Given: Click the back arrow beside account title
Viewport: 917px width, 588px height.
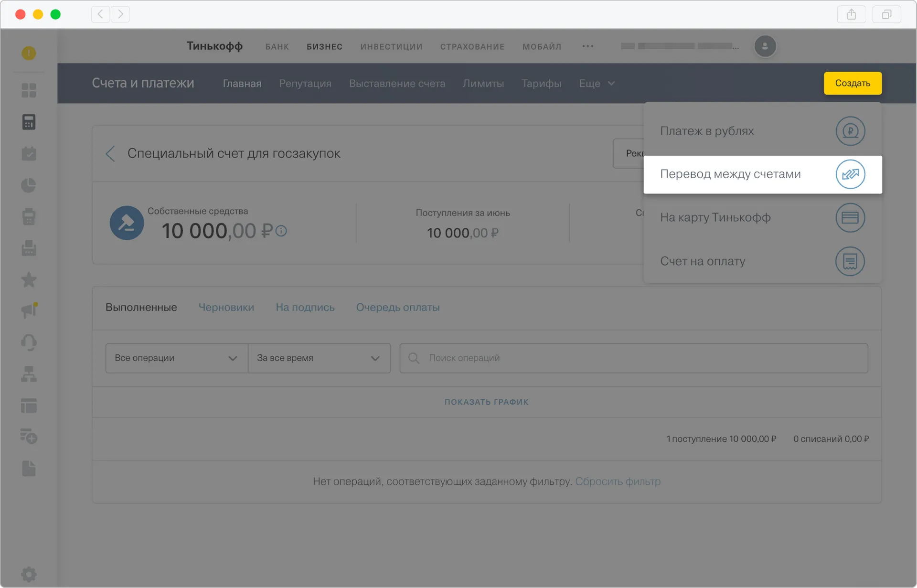Looking at the screenshot, I should [x=110, y=153].
